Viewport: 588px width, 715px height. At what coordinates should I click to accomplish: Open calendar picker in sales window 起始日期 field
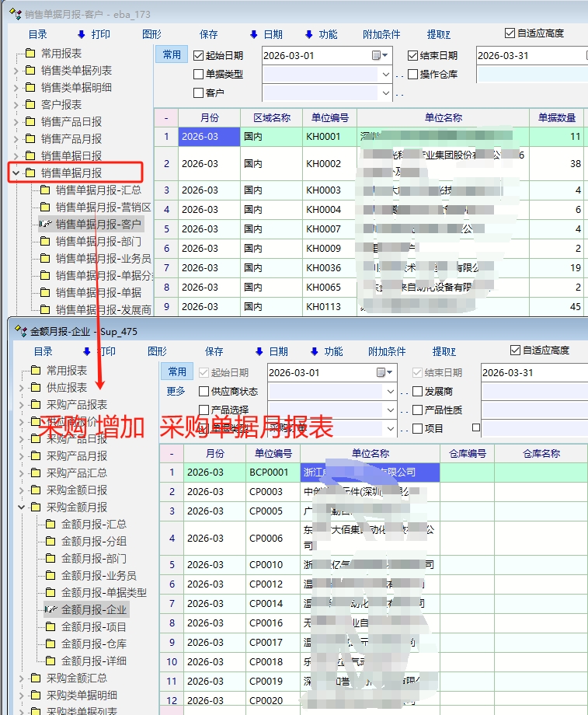377,56
